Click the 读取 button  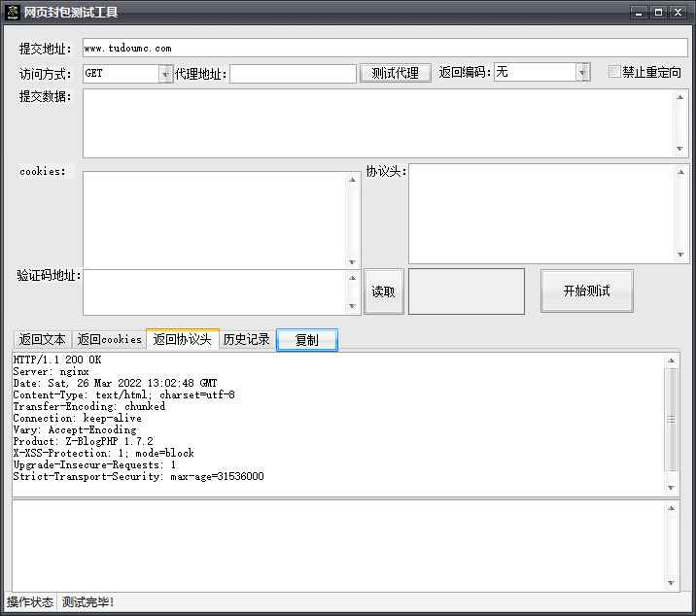383,292
